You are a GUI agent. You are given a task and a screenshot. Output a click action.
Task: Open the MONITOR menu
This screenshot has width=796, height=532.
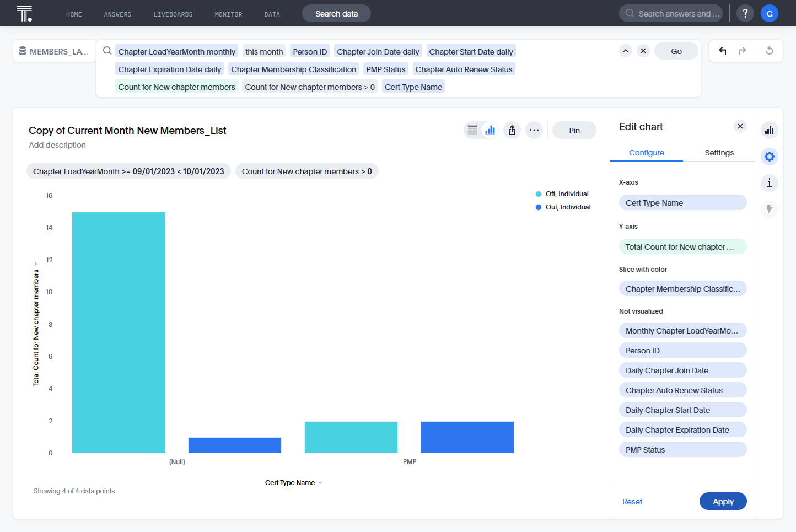tap(228, 14)
